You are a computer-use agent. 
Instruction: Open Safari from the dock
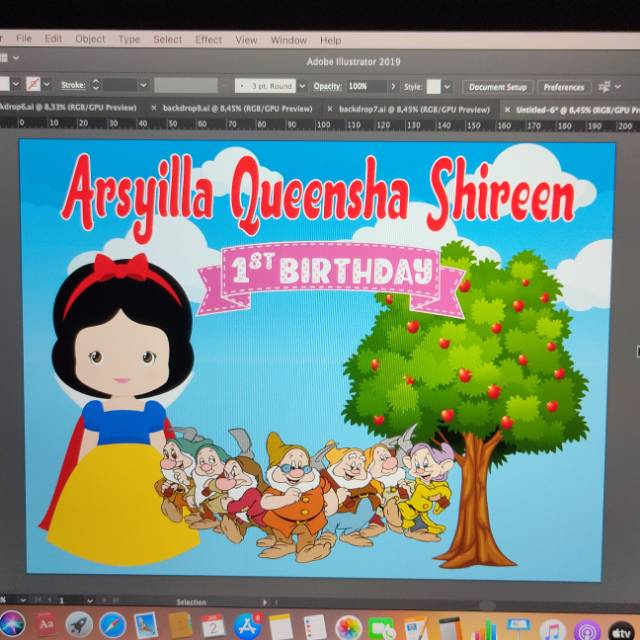pos(113,625)
